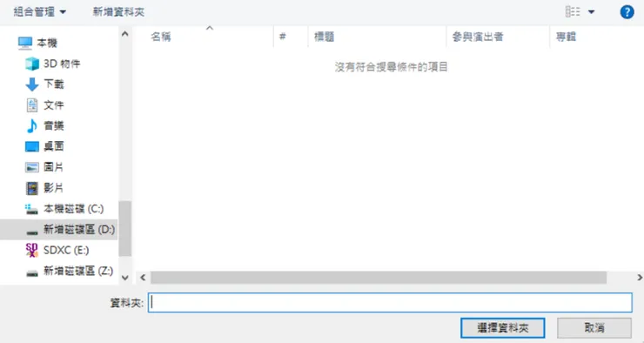Select the 文件 folder label

pos(54,105)
